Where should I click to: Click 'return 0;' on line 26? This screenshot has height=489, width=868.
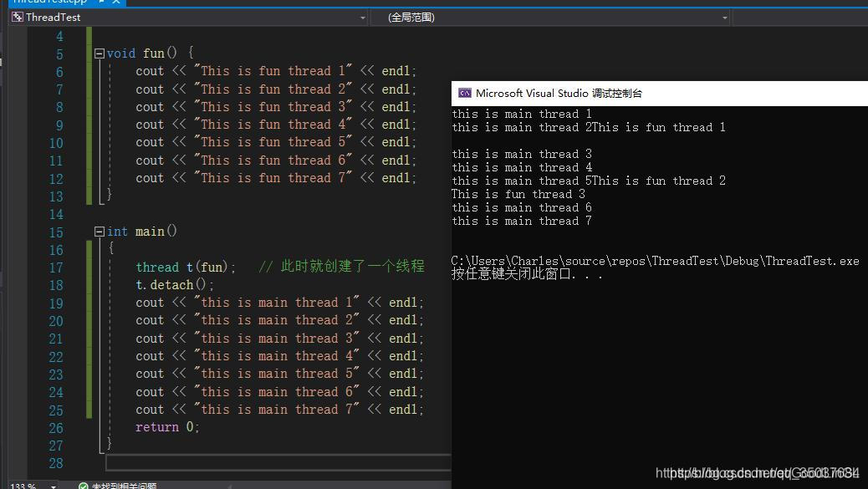[167, 427]
